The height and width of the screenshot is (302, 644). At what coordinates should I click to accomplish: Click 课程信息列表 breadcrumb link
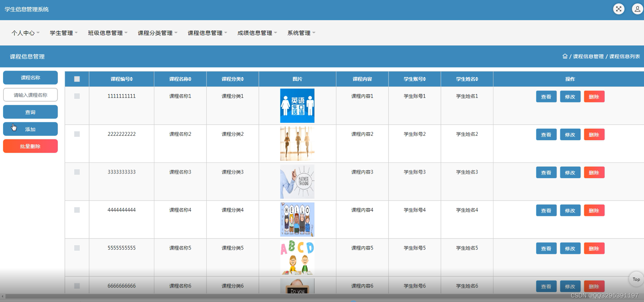tap(625, 56)
